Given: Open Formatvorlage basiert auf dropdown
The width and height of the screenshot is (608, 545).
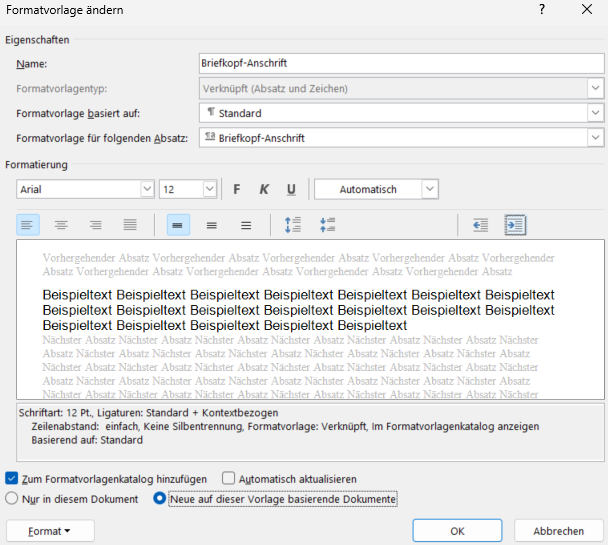Looking at the screenshot, I should pyautogui.click(x=595, y=113).
